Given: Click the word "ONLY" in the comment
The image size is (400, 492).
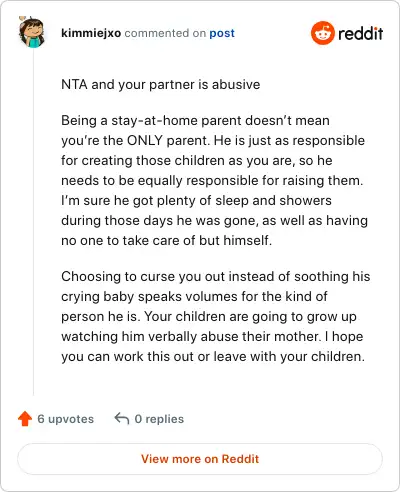Looking at the screenshot, I should (145, 141).
